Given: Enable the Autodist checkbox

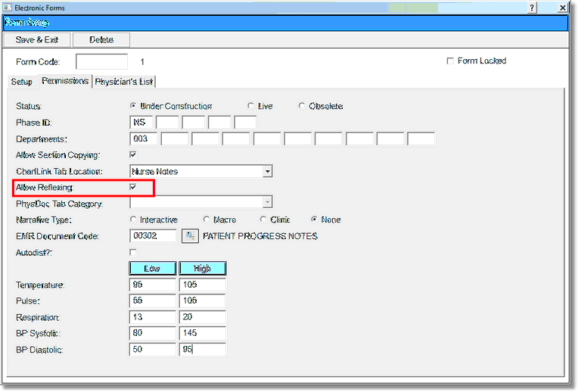Looking at the screenshot, I should point(132,252).
